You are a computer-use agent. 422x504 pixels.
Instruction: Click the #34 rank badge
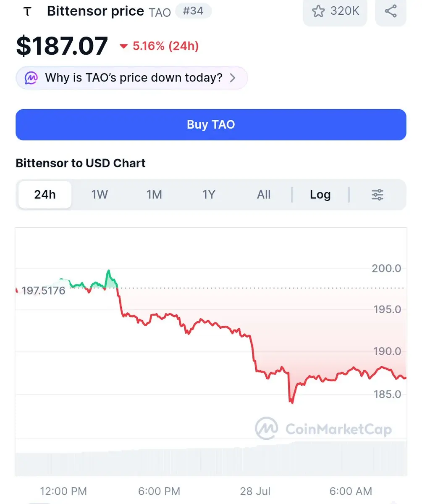pyautogui.click(x=193, y=11)
